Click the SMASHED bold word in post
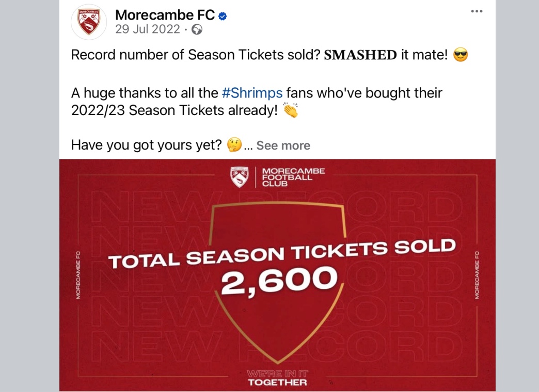Image resolution: width=539 pixels, height=392 pixels. pos(360,55)
